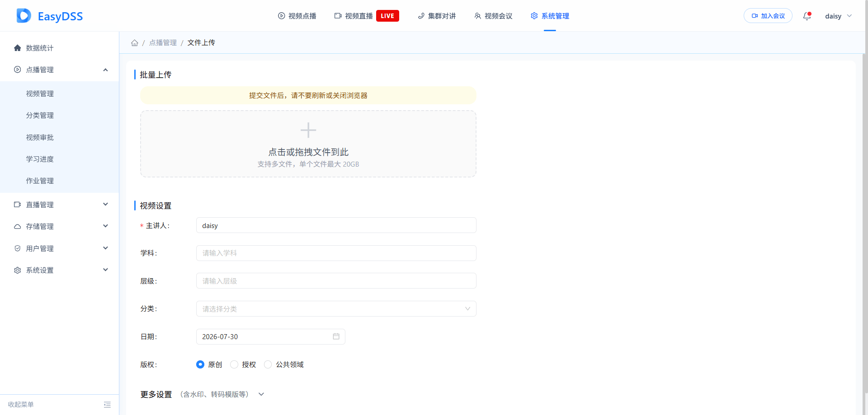Click the gear icon beside 系统设置
This screenshot has height=415, width=868.
pos(18,270)
